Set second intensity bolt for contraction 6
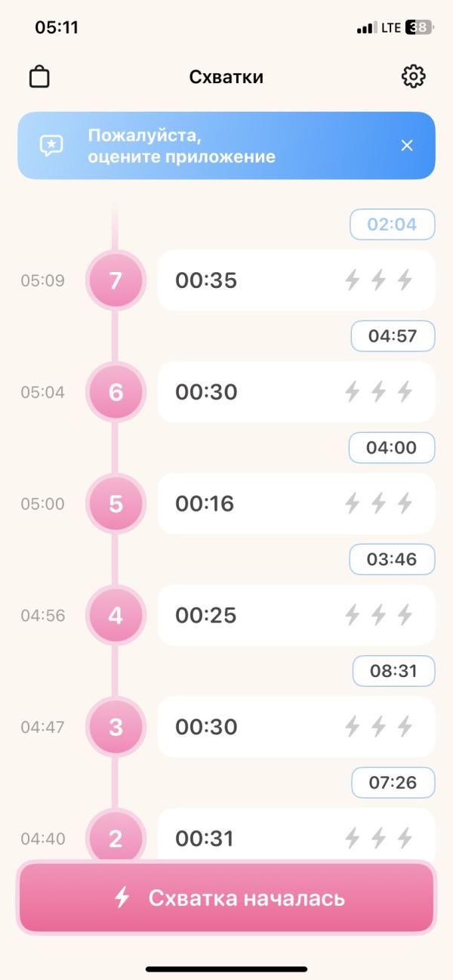453x980 pixels. [379, 391]
